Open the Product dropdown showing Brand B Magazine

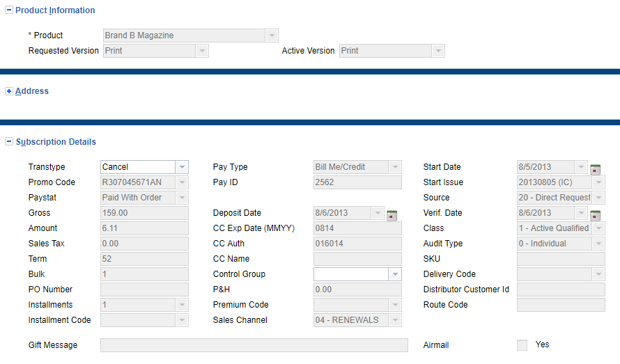click(271, 35)
